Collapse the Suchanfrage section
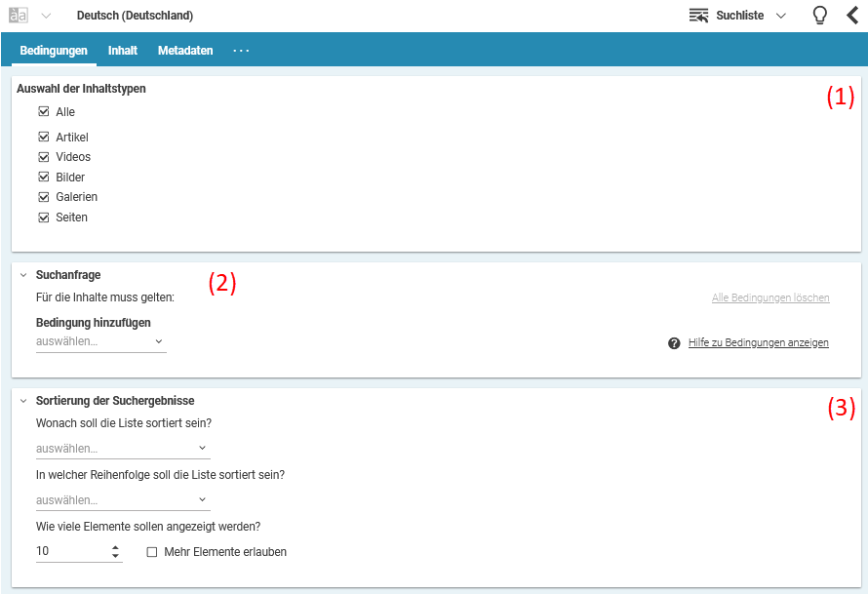Image resolution: width=868 pixels, height=594 pixels. pyautogui.click(x=22, y=274)
